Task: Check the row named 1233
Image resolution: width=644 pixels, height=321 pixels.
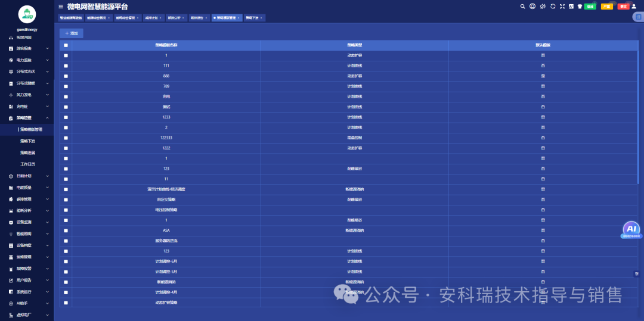Action: 66,117
